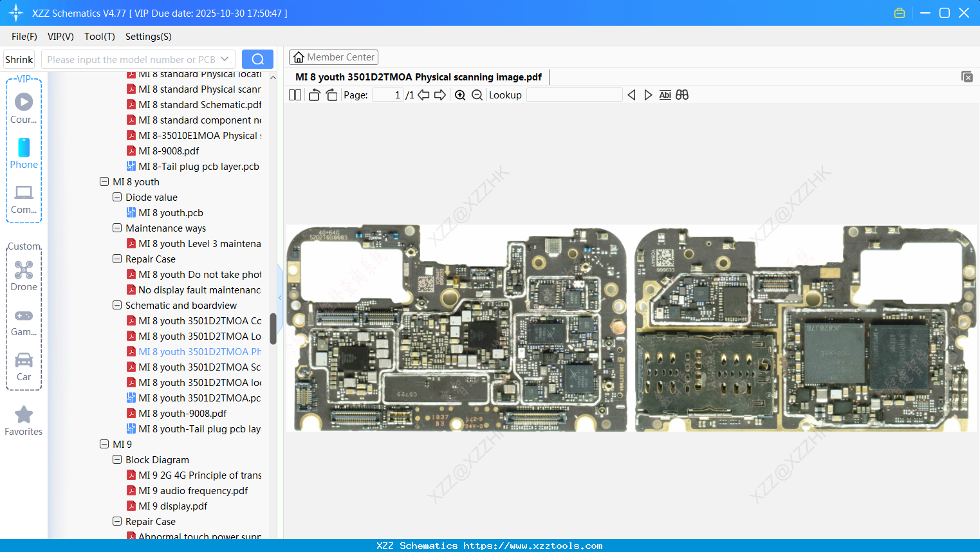Zoom in on the PDF scan

coord(460,95)
